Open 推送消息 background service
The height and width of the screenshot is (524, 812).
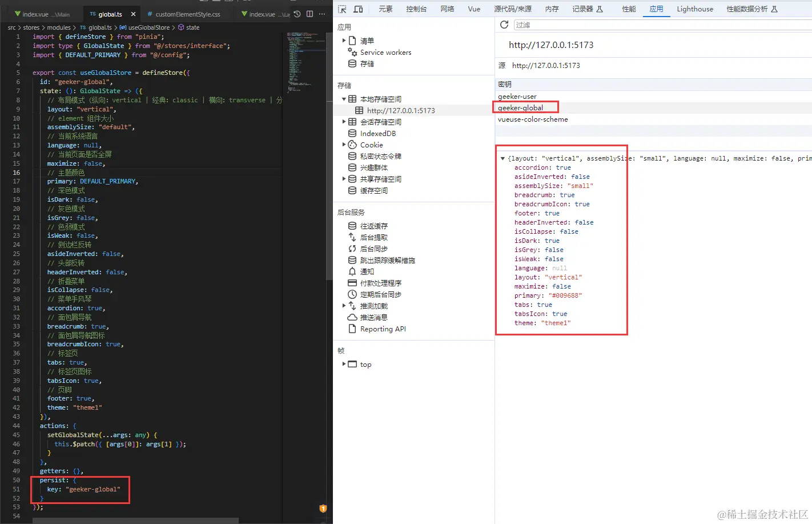(374, 318)
